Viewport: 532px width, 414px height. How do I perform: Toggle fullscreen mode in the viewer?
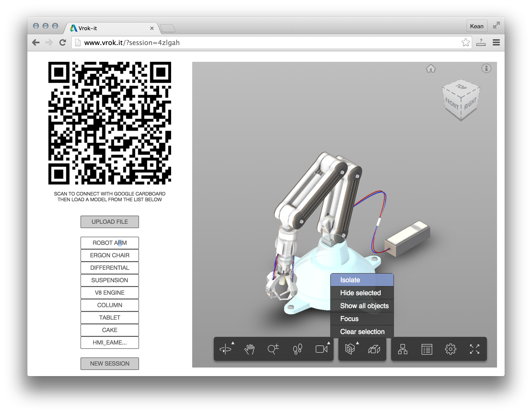[474, 349]
